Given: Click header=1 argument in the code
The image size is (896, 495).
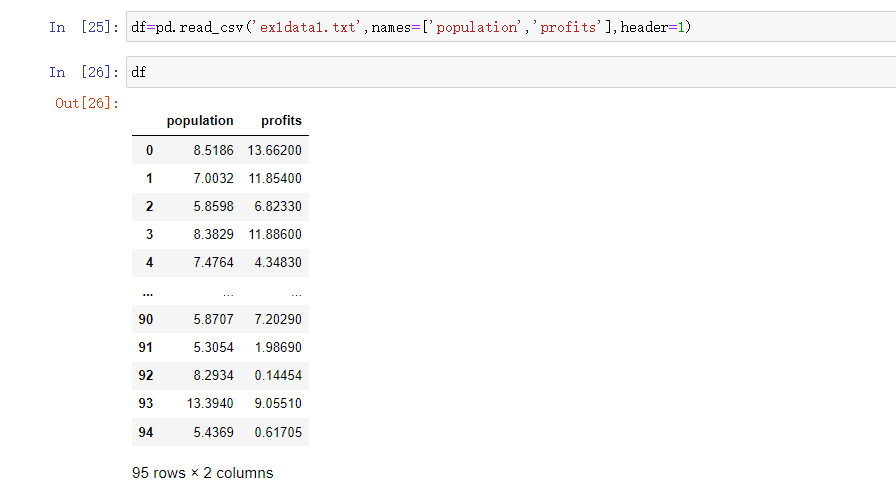Looking at the screenshot, I should click(652, 27).
